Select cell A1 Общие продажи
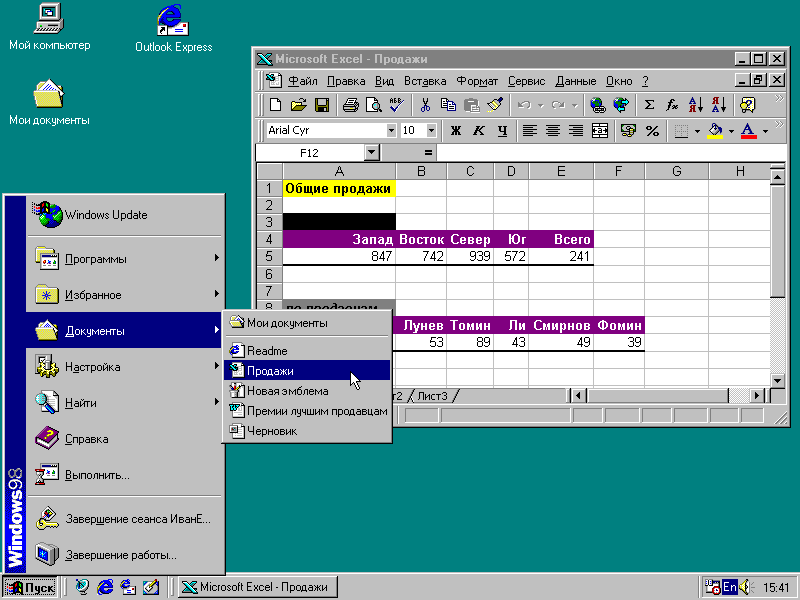This screenshot has height=600, width=800. pyautogui.click(x=339, y=189)
